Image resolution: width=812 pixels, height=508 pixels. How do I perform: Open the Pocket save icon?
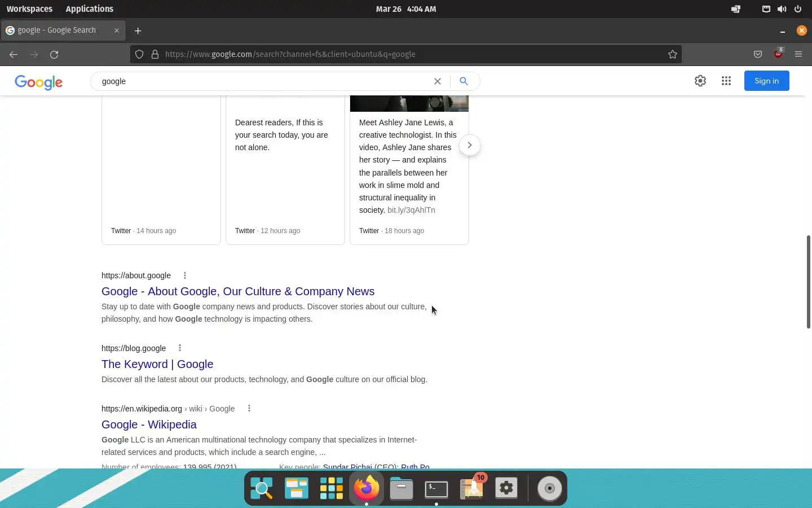758,54
